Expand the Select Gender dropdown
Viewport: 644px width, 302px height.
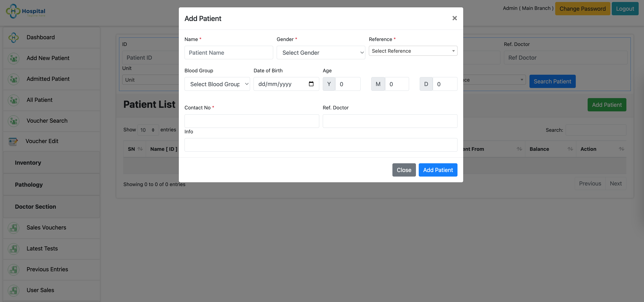tap(321, 53)
